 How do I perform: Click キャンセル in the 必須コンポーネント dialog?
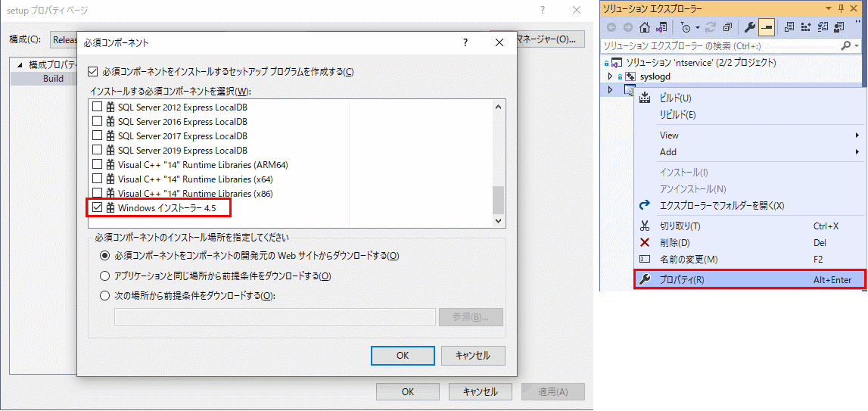[473, 356]
